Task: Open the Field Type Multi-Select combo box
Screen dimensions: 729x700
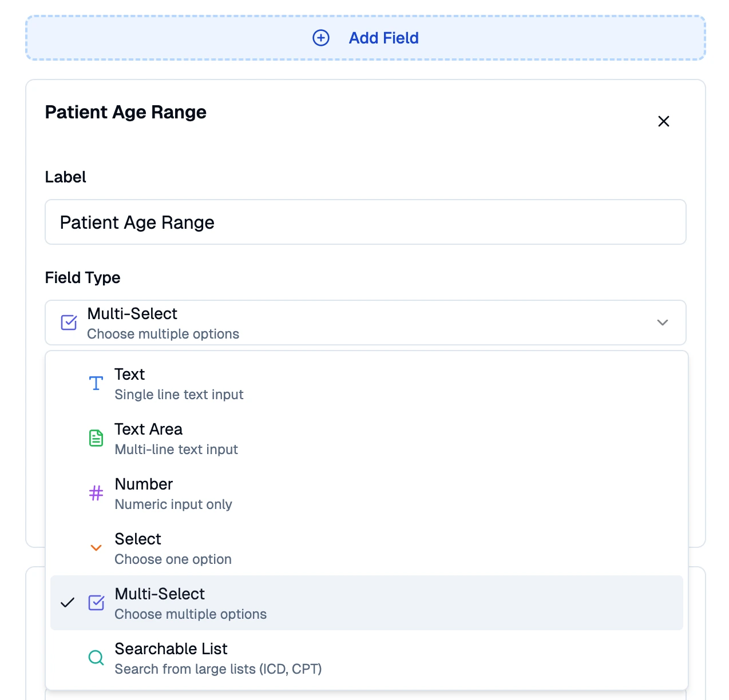Action: pyautogui.click(x=366, y=323)
